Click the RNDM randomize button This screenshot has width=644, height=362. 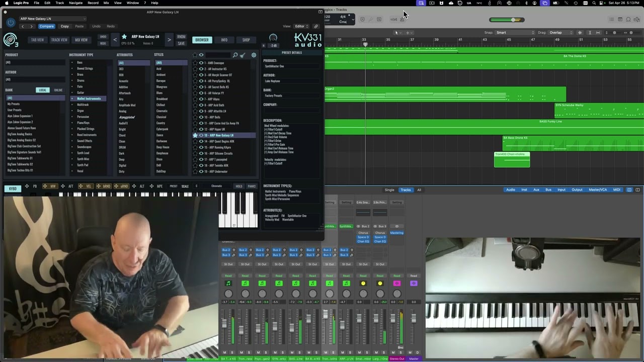pyautogui.click(x=181, y=37)
